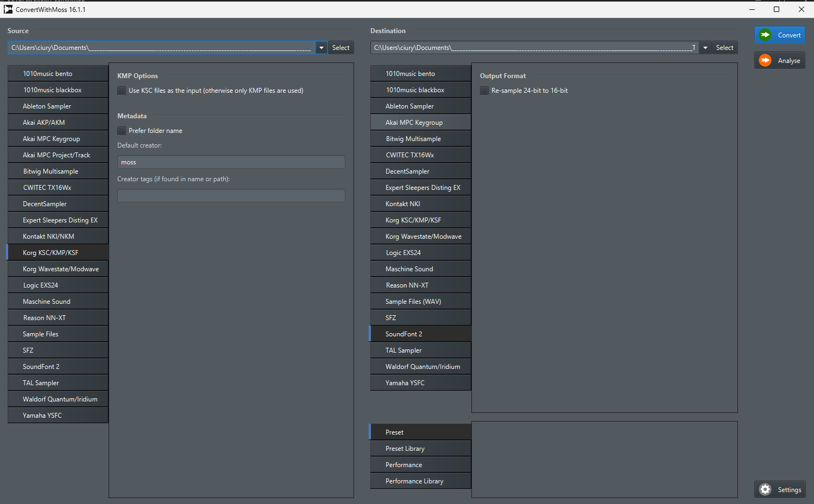Switch to the Preset Library output type
Image resolution: width=814 pixels, height=504 pixels.
click(x=420, y=449)
